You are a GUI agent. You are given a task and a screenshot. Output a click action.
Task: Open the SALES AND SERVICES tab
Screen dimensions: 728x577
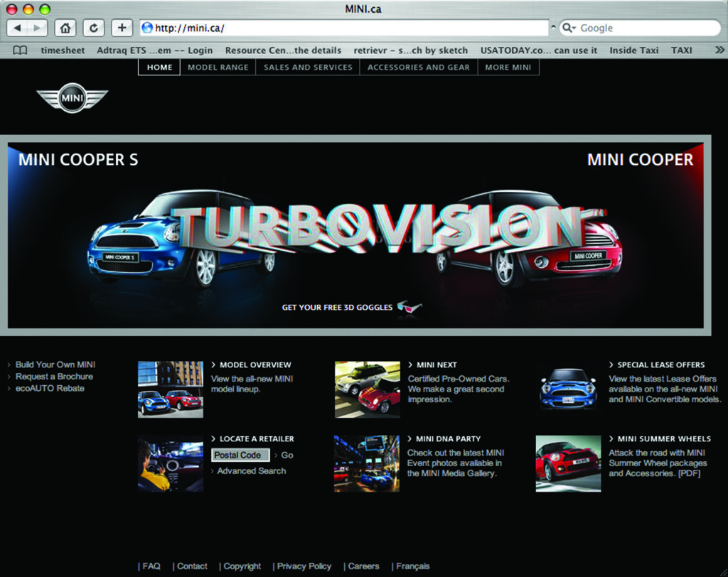[x=308, y=68]
